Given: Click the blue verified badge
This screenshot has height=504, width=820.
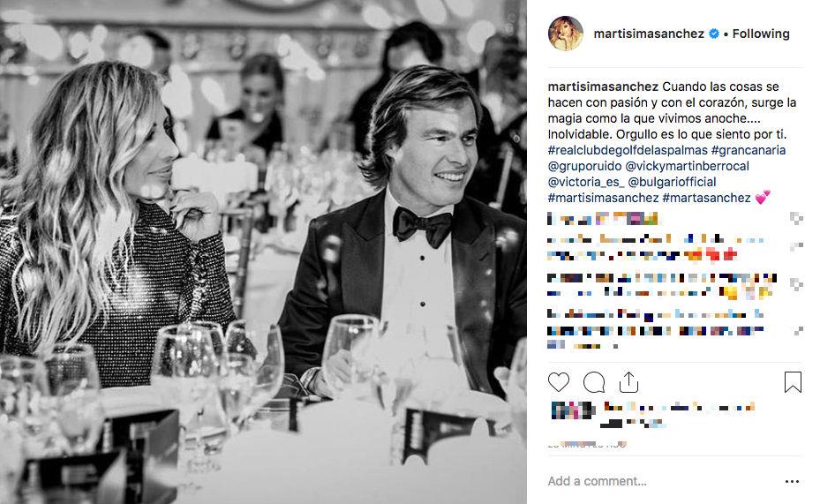Looking at the screenshot, I should click(714, 34).
